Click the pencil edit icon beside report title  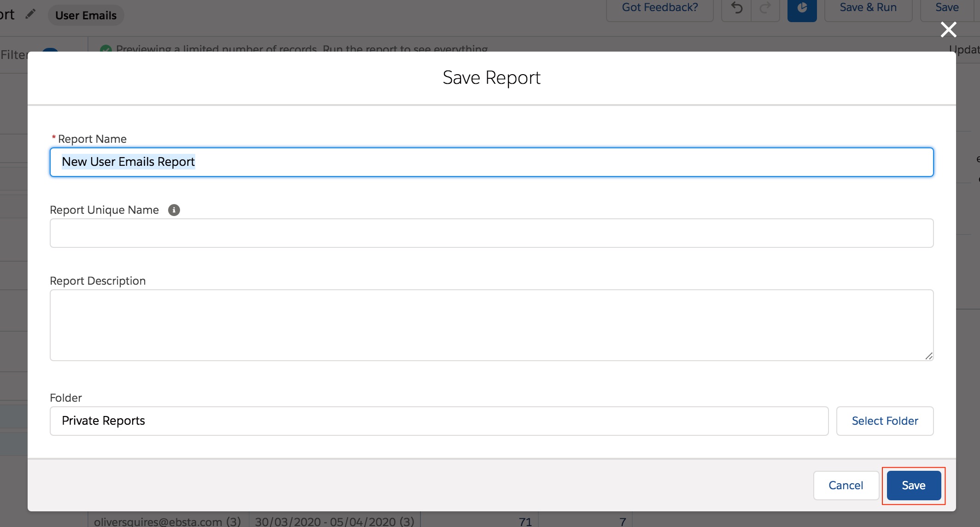(30, 14)
